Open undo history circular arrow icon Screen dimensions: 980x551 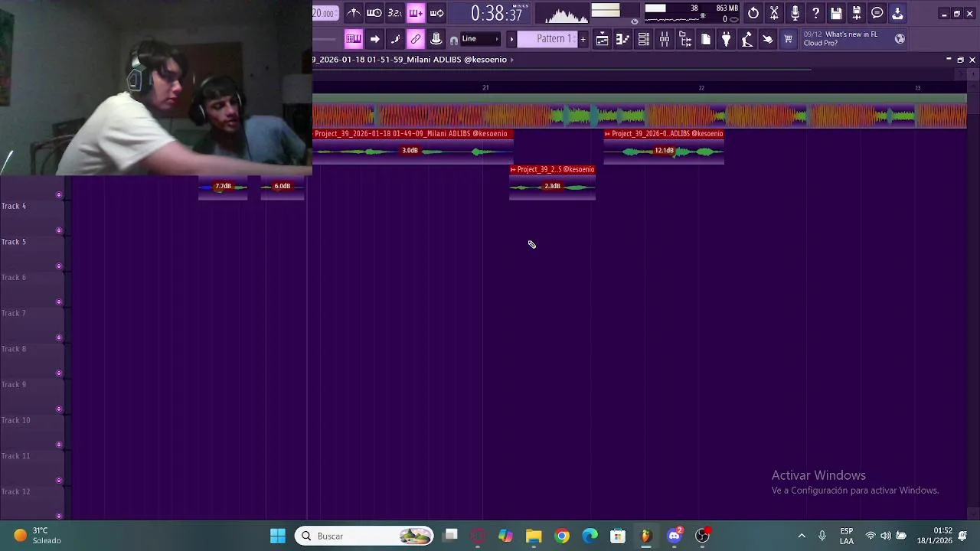[753, 13]
